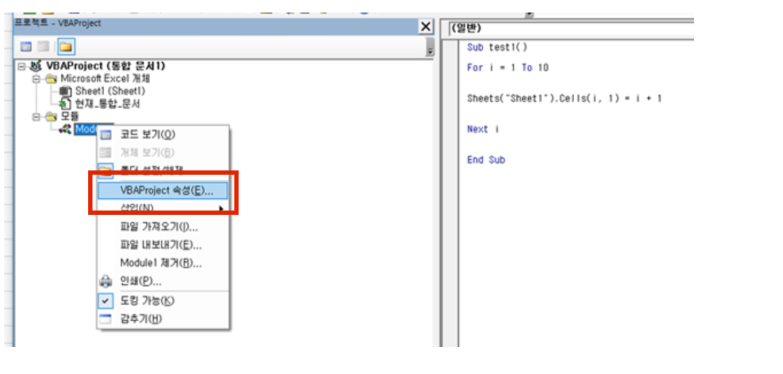
Task: Click the 'Sub test1()' code line
Action: [497, 47]
